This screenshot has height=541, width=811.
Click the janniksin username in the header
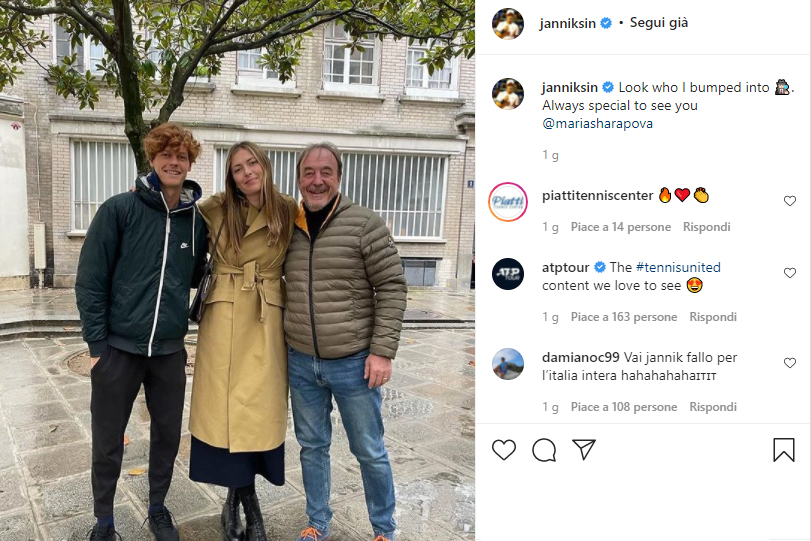pyautogui.click(x=567, y=23)
